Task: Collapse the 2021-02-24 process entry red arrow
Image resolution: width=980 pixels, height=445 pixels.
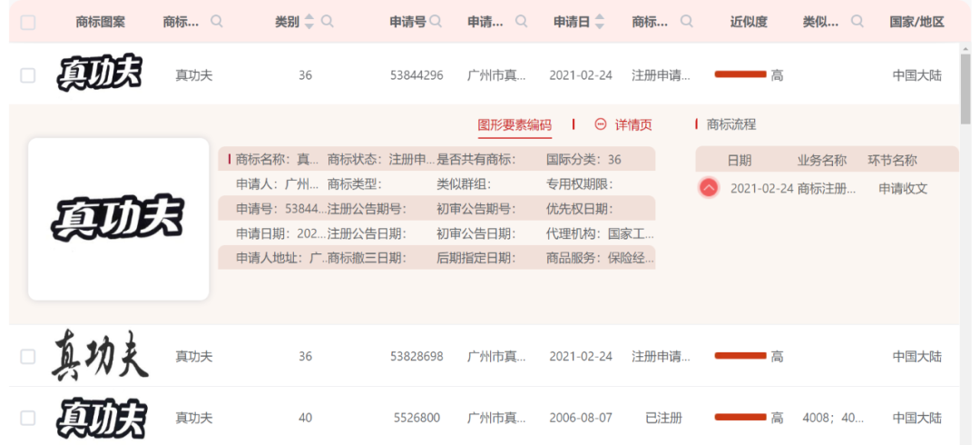Action: (709, 188)
